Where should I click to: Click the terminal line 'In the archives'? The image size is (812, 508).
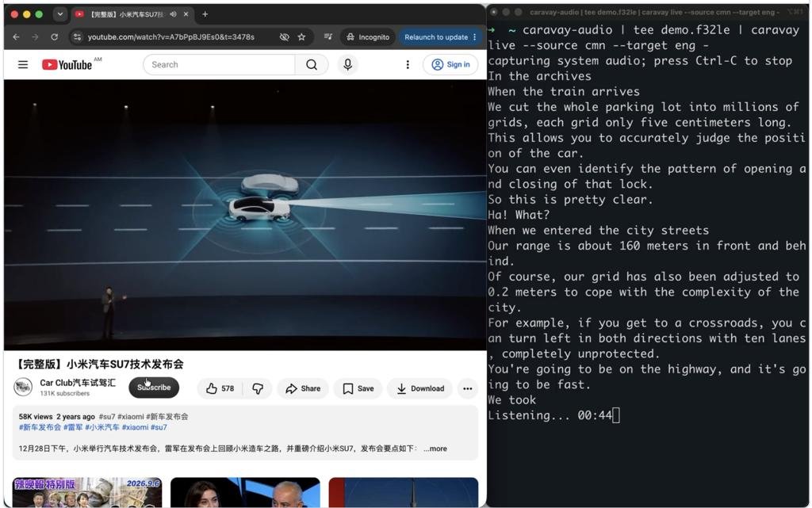[539, 76]
